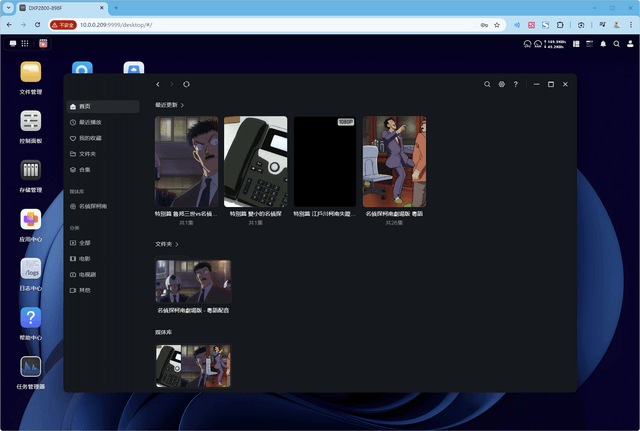Expand the 文件夹 section chevron in main area
This screenshot has width=640, height=431.
pos(177,244)
